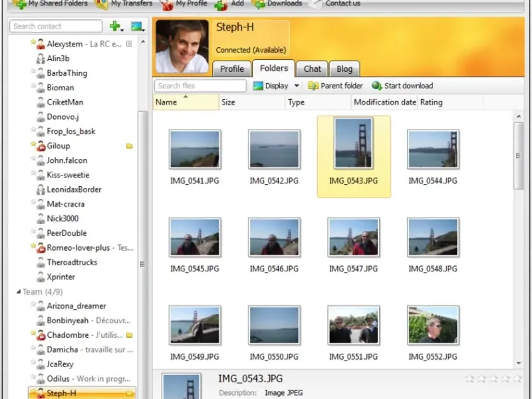Image resolution: width=532 pixels, height=399 pixels.
Task: Click the folder icon next to Chadombre
Action: (x=130, y=335)
